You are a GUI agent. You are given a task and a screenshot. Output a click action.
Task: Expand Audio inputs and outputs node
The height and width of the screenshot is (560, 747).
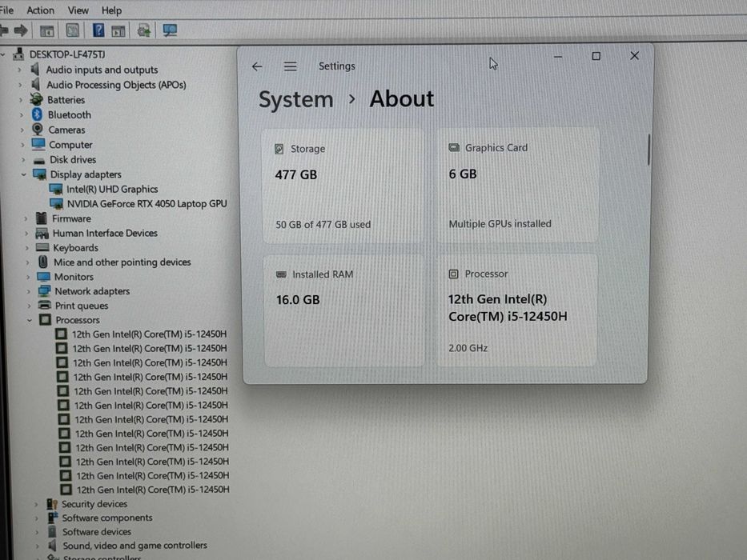[x=19, y=70]
